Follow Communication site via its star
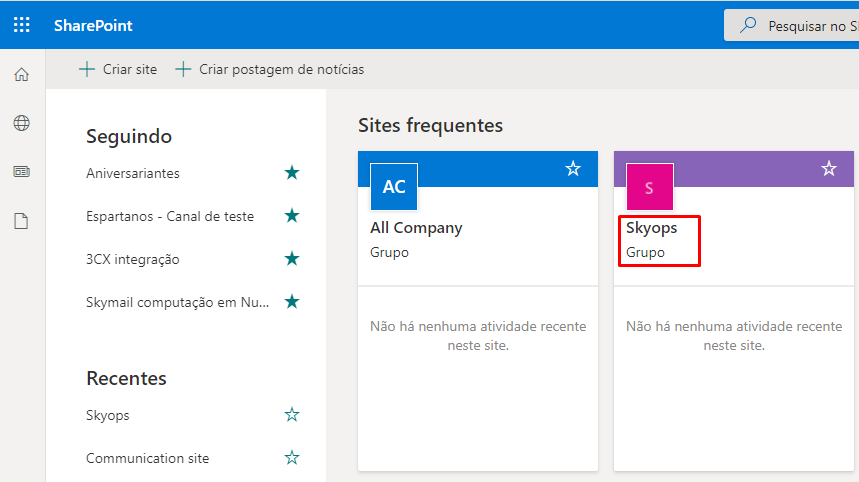 click(292, 457)
